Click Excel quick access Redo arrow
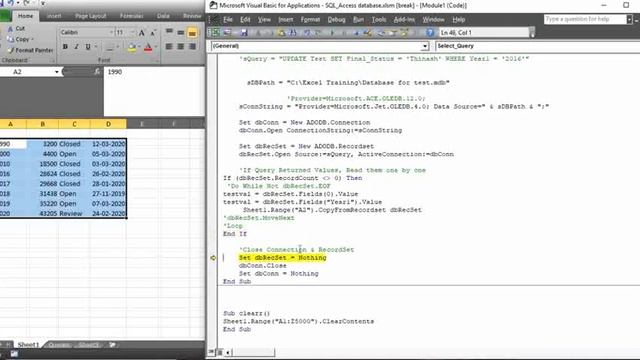This screenshot has width=640, height=360. click(27, 3)
